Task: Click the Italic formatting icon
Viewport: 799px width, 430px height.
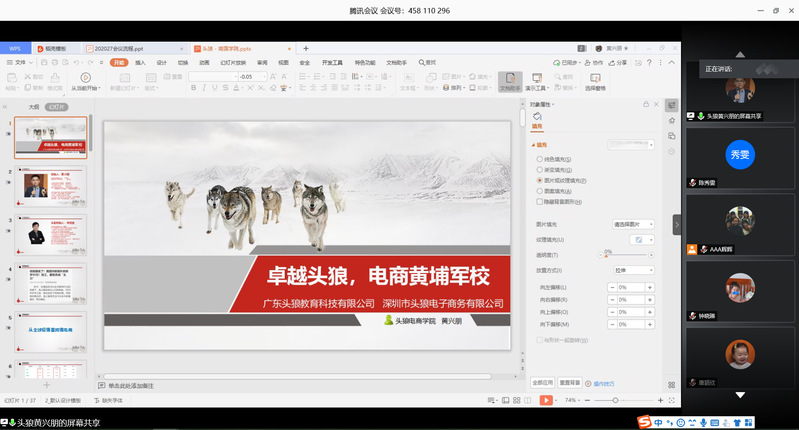Action: pyautogui.click(x=204, y=88)
